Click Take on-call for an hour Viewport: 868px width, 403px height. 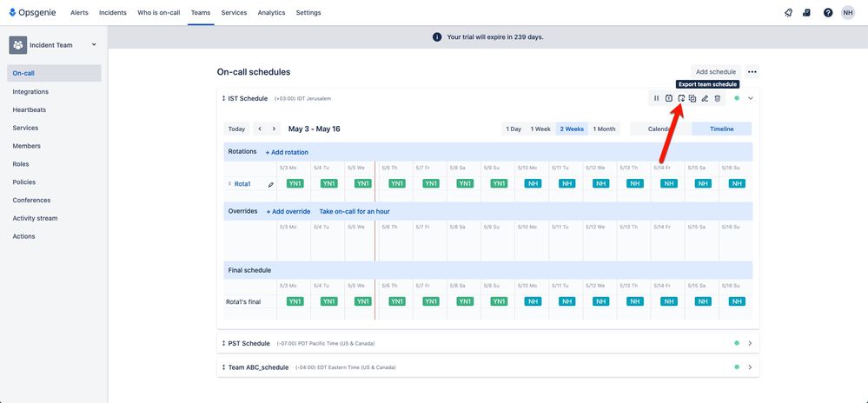tap(354, 211)
